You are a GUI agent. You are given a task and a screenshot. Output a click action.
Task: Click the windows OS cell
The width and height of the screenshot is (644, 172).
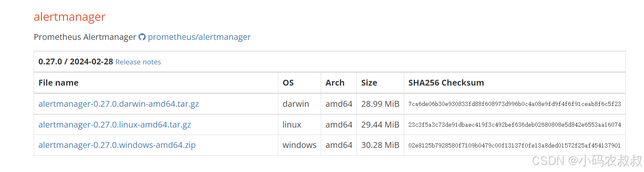299,145
